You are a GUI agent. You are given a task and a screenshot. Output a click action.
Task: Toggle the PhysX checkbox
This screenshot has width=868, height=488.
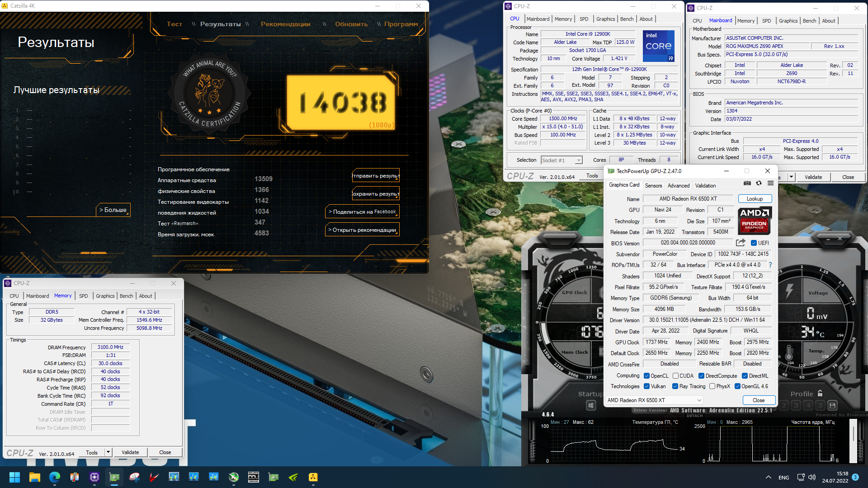[x=712, y=386]
